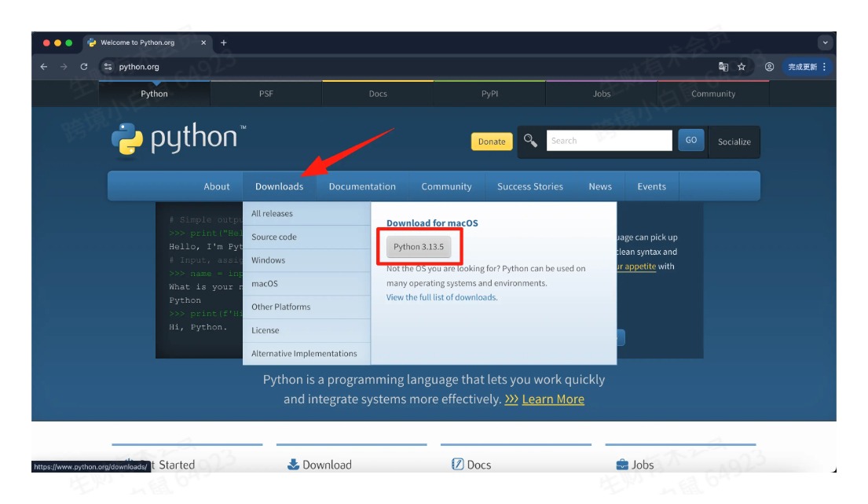Click the update browser menu button
The width and height of the screenshot is (868, 504).
807,67
